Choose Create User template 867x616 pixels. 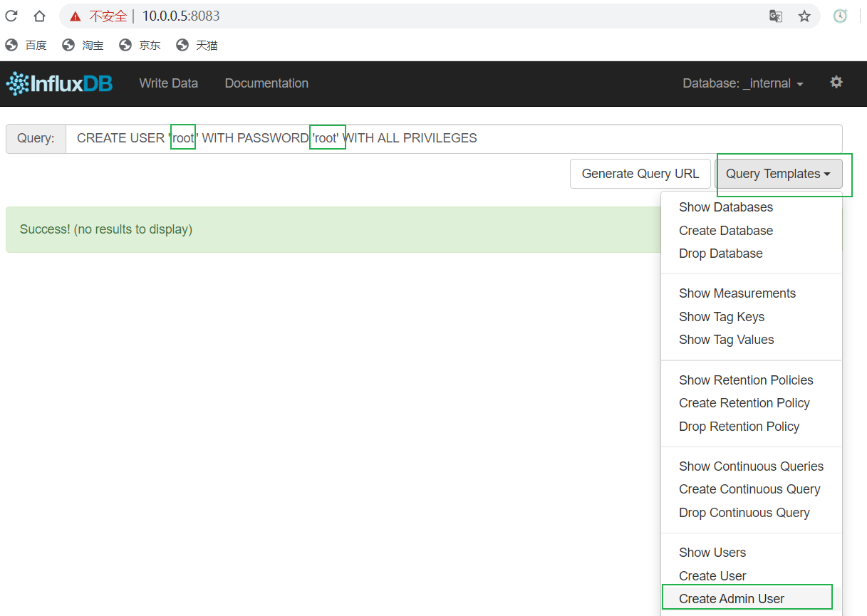tap(712, 576)
